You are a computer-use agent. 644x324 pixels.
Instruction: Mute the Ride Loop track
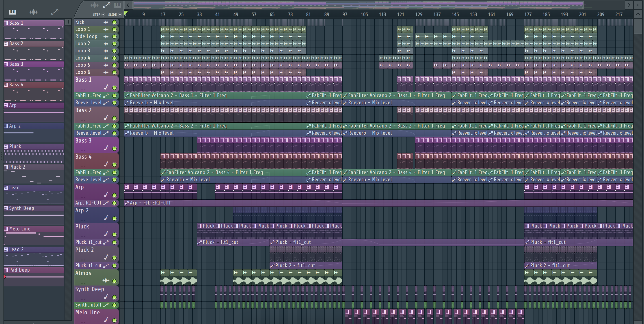click(114, 36)
